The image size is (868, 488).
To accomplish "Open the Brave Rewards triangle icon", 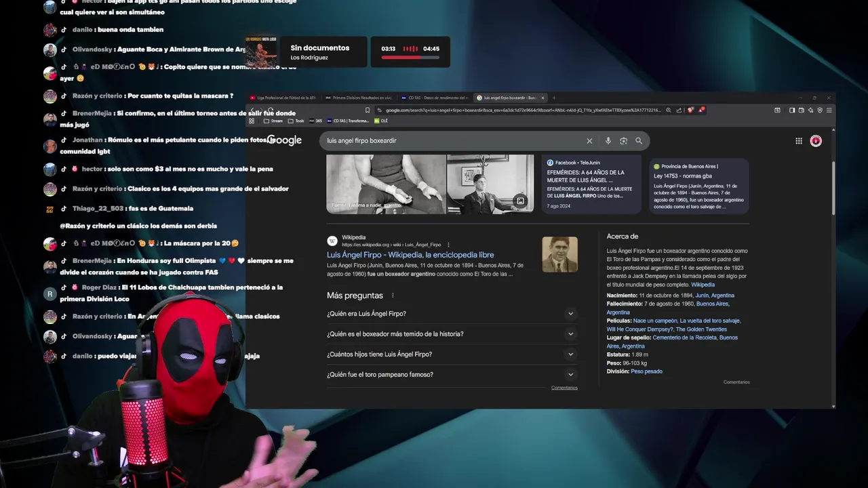I will coord(701,110).
